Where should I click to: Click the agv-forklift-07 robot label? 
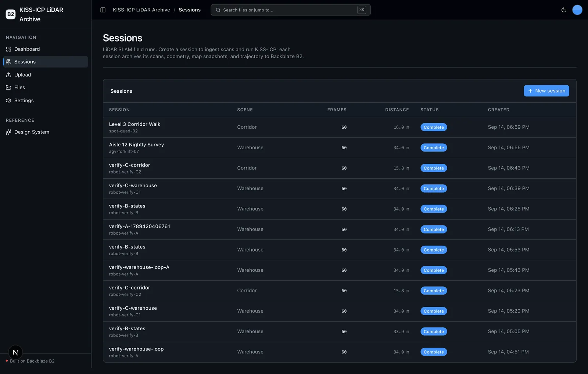pos(124,152)
